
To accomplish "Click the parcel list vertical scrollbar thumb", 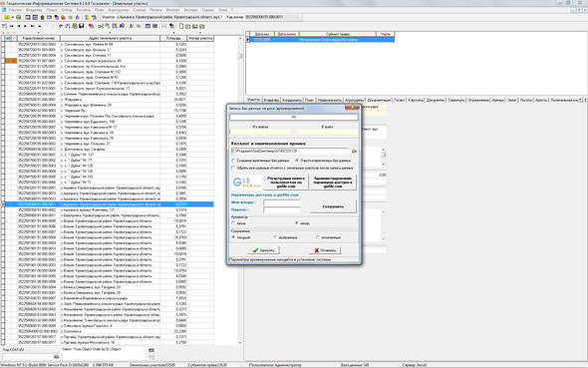I will 240,56.
